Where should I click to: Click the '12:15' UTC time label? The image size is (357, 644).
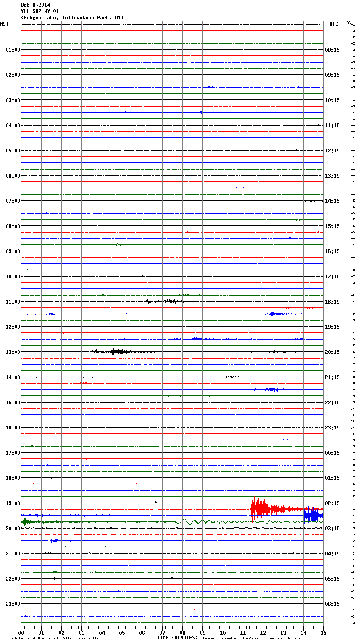tap(332, 150)
